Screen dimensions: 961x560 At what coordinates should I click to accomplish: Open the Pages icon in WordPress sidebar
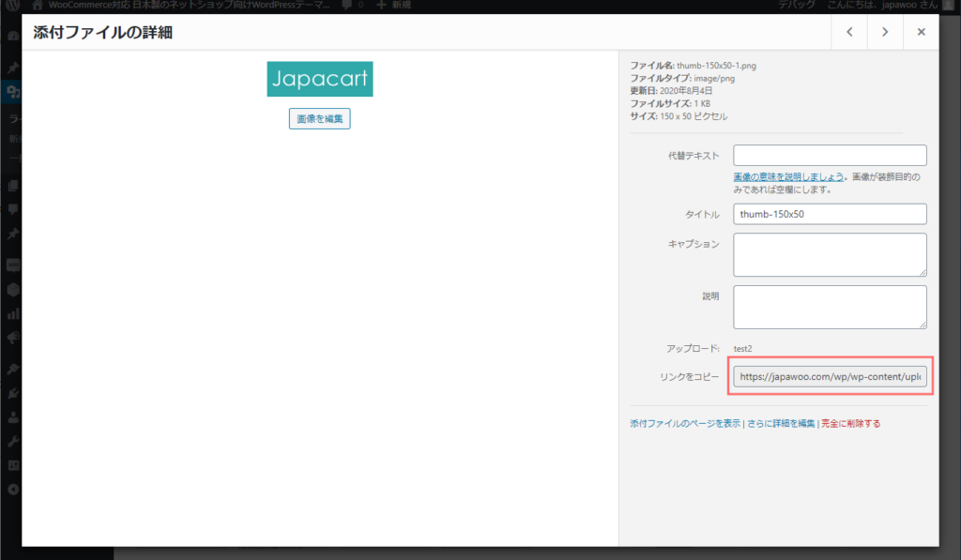coord(13,186)
